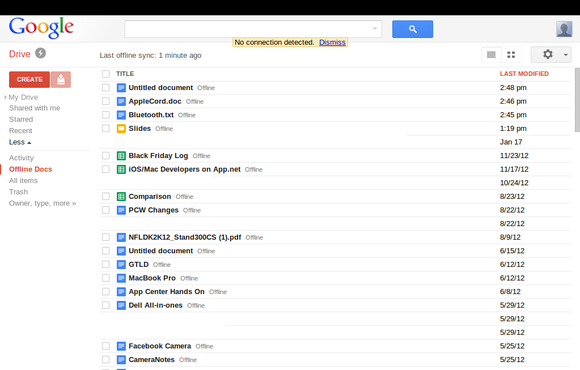Open the Black Friday Log spreadsheet icon
This screenshot has height=370, width=580.
point(121,156)
